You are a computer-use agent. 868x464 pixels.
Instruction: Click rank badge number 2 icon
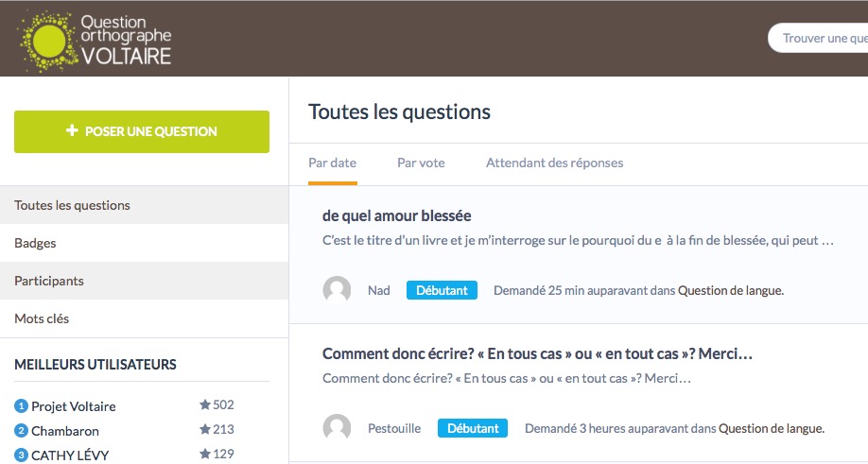(21, 431)
